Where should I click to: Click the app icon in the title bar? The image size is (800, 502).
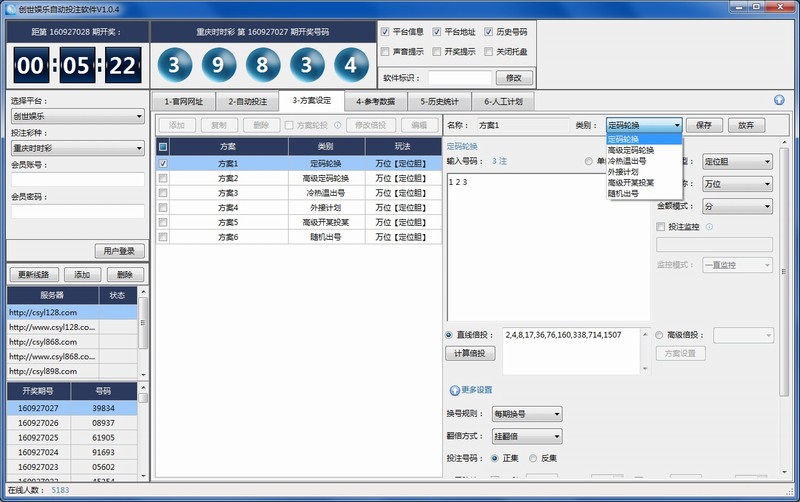(11, 8)
